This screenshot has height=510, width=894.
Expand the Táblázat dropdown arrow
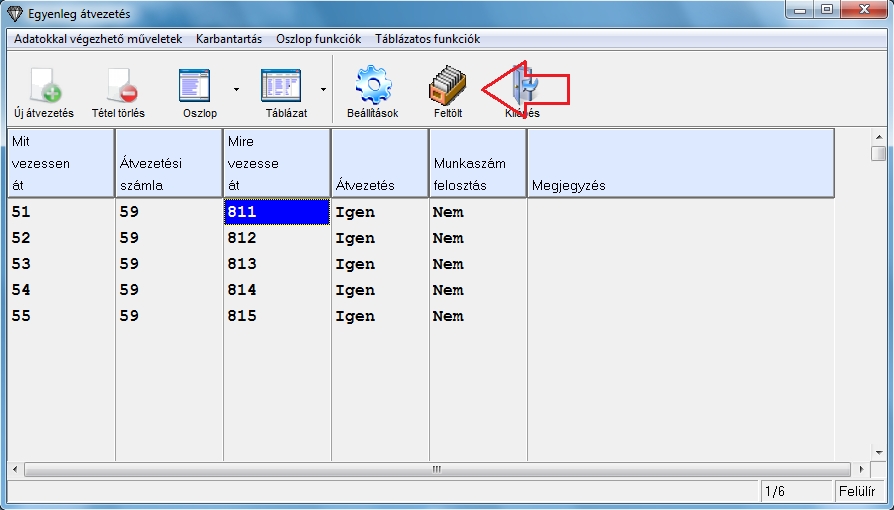tap(322, 89)
